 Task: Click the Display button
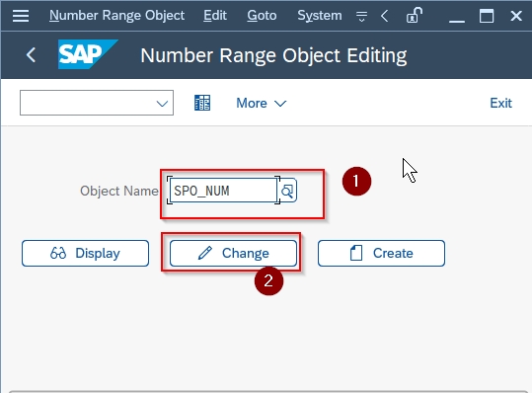click(x=85, y=253)
